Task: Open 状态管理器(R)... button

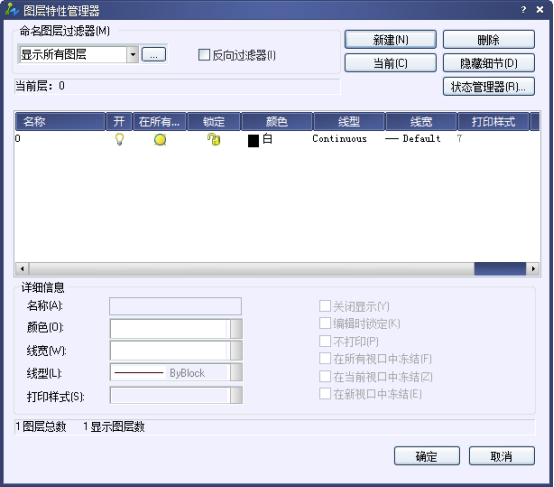Action: 489,87
